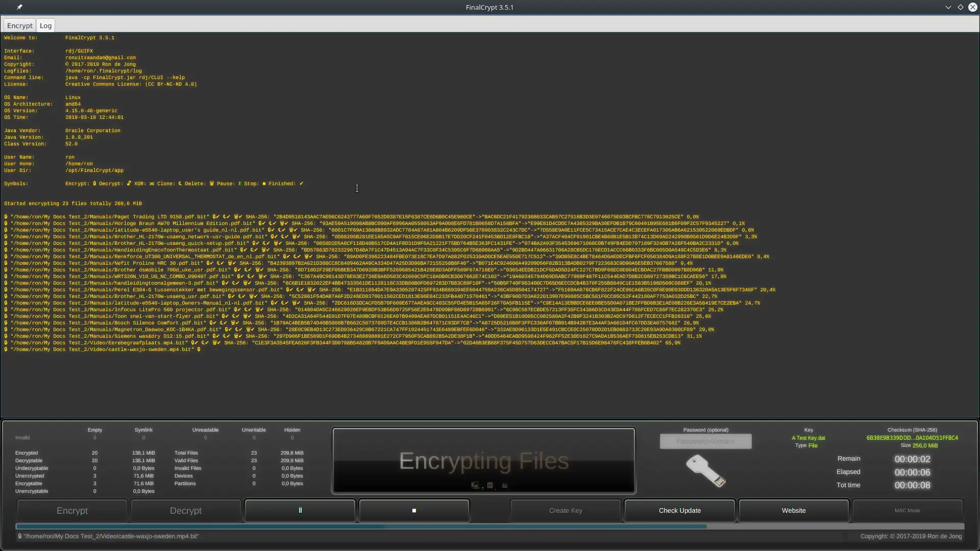This screenshot has width=980, height=551.
Task: Click the memory icon below Encrypting Files
Action: [x=490, y=485]
